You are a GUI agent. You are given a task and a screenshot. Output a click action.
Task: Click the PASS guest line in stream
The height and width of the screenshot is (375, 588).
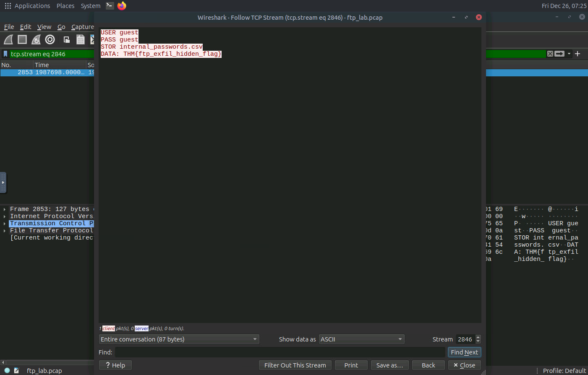click(119, 39)
